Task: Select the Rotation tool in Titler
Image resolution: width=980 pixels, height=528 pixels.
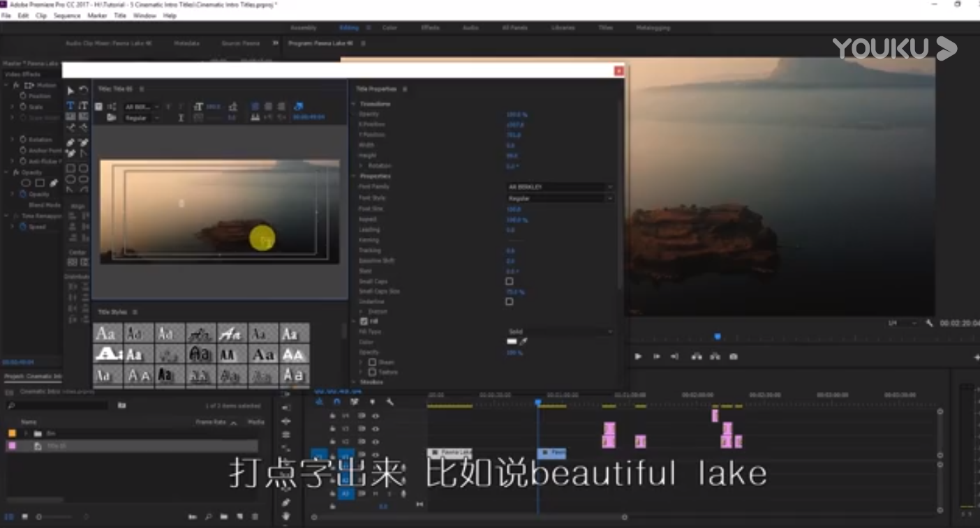Action: pyautogui.click(x=83, y=91)
